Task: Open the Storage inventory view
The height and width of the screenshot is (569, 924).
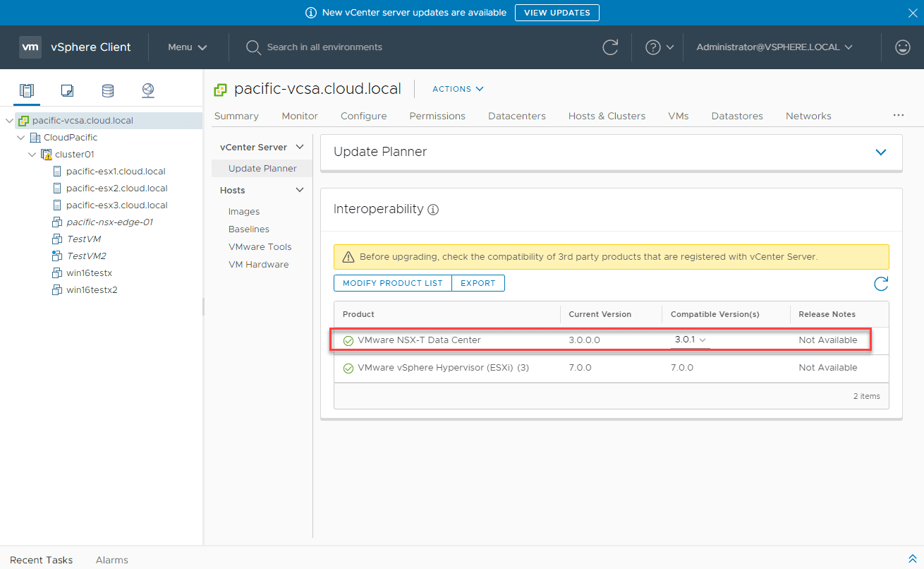Action: pyautogui.click(x=107, y=90)
